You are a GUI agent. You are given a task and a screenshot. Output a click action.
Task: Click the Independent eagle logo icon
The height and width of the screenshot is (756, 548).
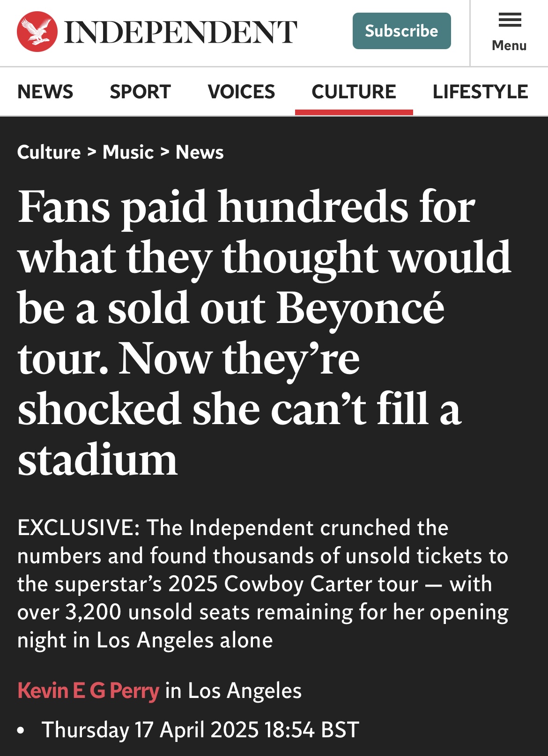pyautogui.click(x=37, y=31)
